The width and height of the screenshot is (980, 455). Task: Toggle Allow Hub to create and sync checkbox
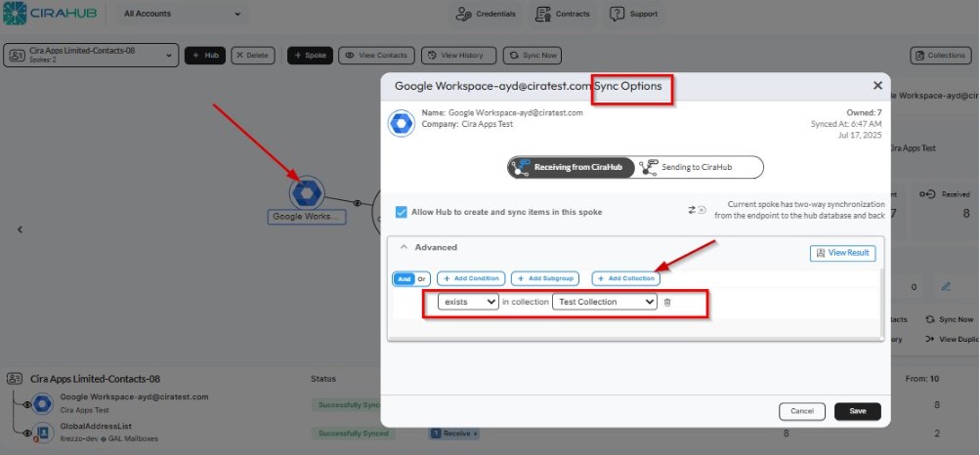click(x=402, y=212)
